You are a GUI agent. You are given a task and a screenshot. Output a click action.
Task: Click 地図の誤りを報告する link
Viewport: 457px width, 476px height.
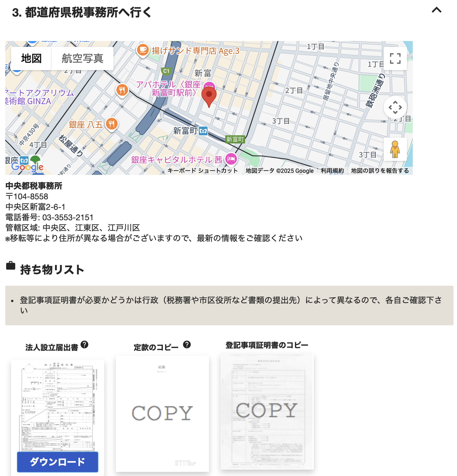tap(380, 171)
